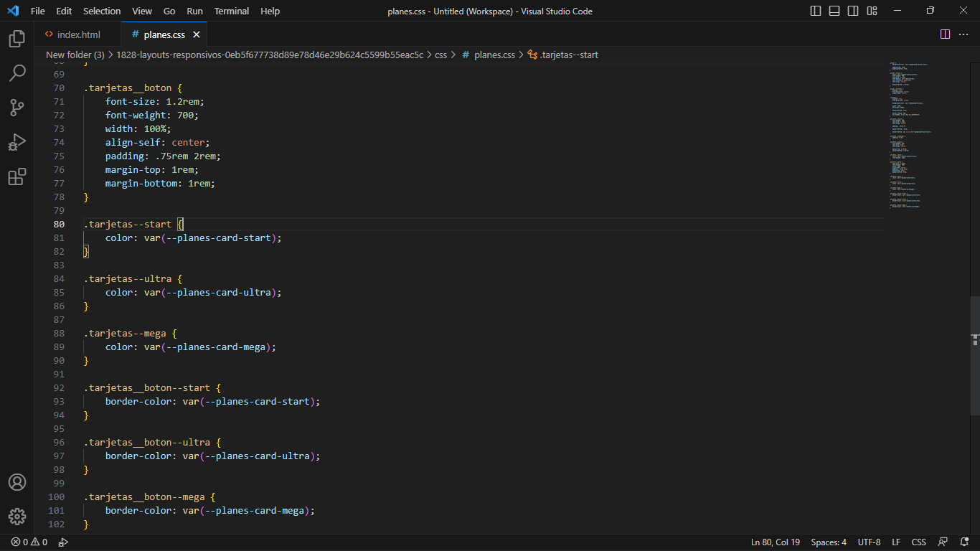This screenshot has width=980, height=551.
Task: Open the Run and Debug view
Action: point(17,142)
